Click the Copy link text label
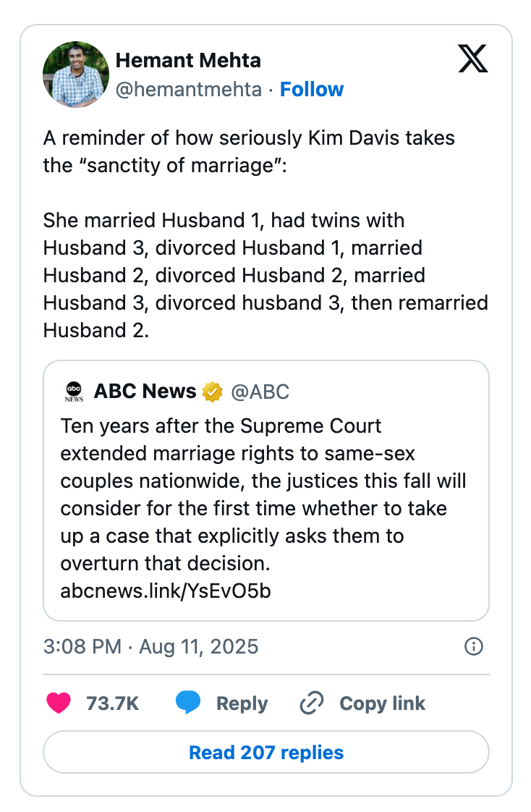The width and height of the screenshot is (531, 812). point(382,703)
